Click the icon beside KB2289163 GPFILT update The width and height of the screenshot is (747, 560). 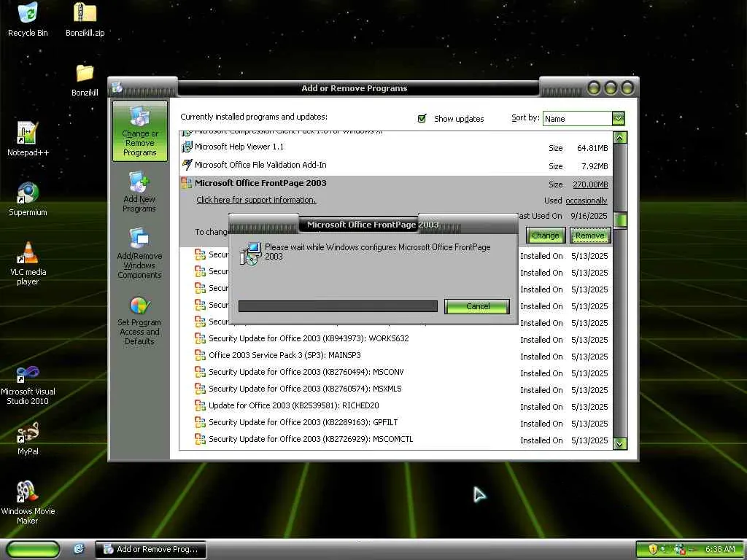[x=200, y=422]
